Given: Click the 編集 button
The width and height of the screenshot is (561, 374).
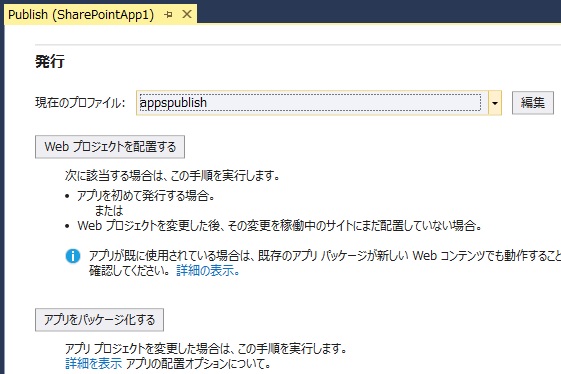Looking at the screenshot, I should (533, 103).
